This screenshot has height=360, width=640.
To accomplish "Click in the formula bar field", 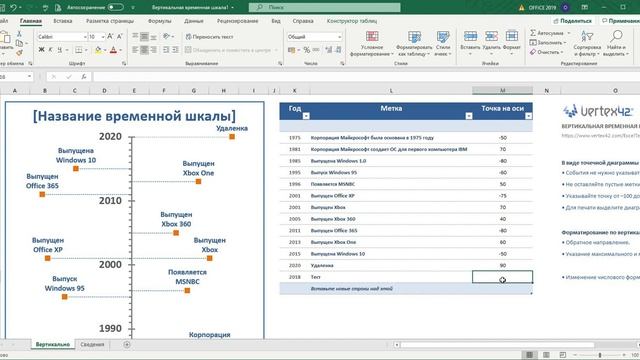I will click(366, 76).
